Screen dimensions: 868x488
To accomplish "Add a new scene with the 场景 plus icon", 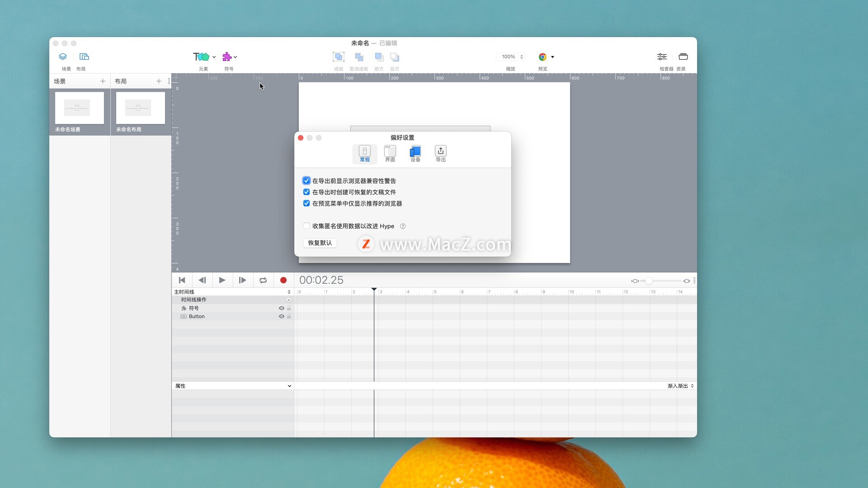I will pyautogui.click(x=103, y=81).
